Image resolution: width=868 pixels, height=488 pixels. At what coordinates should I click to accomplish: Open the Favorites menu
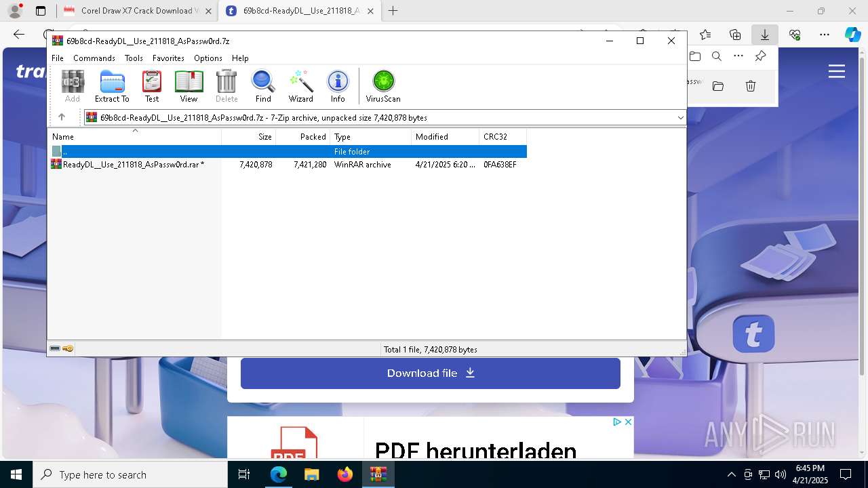[x=168, y=58]
